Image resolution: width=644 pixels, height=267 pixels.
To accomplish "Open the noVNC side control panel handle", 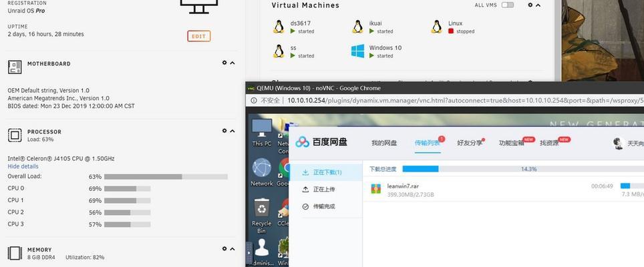I will [249, 254].
